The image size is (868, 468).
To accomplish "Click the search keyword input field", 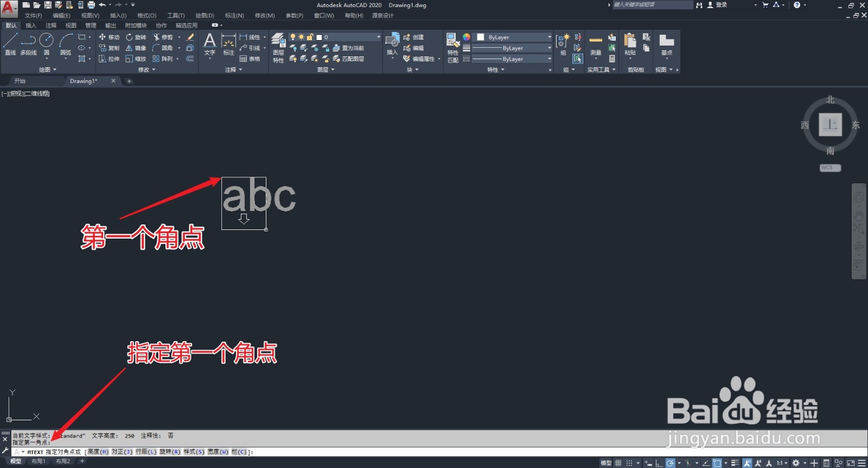I will coord(653,5).
